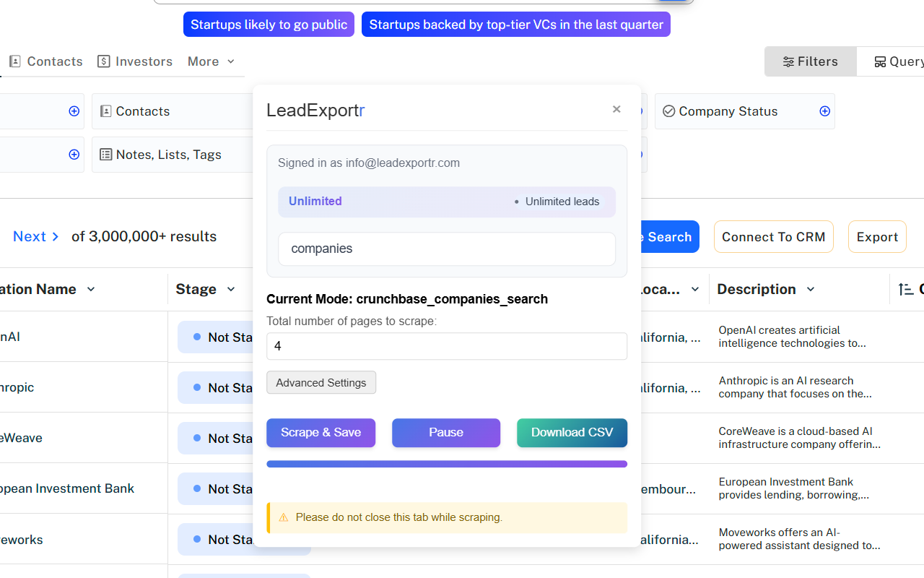
Task: Click the OpenAI description text
Action: 792,337
